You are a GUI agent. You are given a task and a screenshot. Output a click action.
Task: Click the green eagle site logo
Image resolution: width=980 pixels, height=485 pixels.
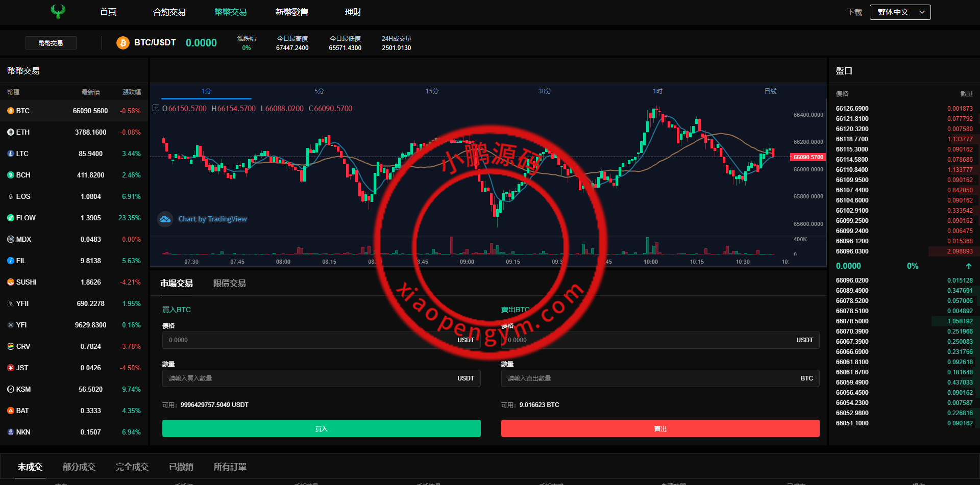tap(58, 12)
